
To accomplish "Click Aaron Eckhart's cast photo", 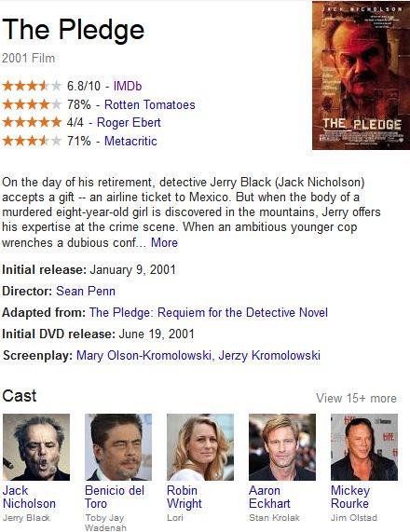I will [282, 447].
